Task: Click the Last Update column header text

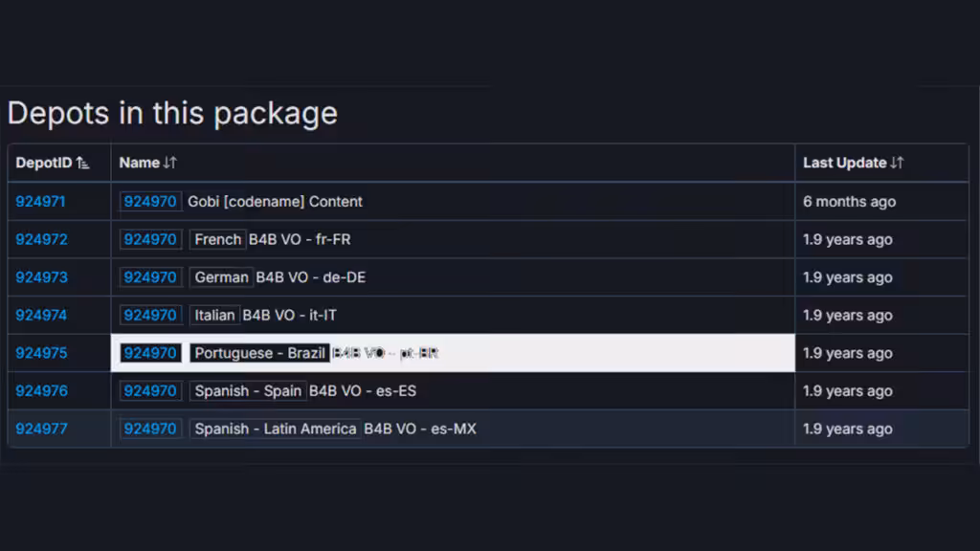Action: point(844,164)
